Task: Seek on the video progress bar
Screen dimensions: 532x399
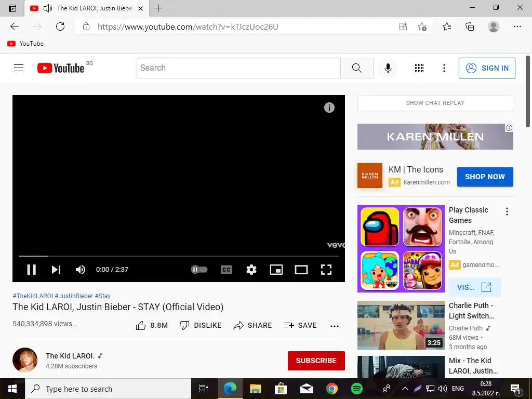Action: coord(179,256)
